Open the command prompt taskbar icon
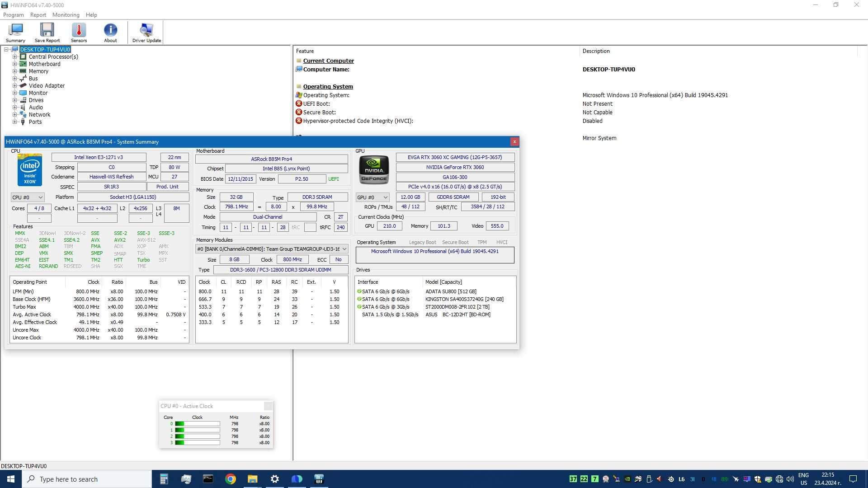Viewport: 868px width, 488px height. pyautogui.click(x=208, y=479)
